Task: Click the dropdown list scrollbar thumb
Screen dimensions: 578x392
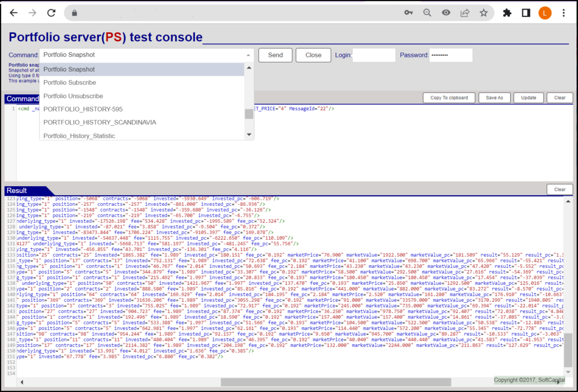Action: pos(249,114)
